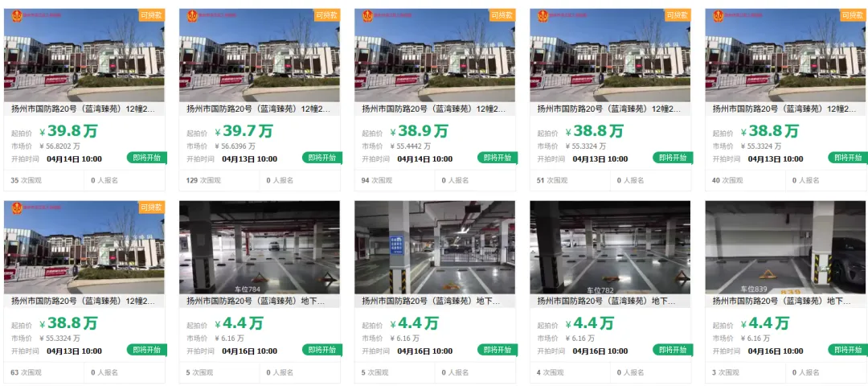Open parking garage photo with blue sign
Viewport: 868px width, 386px height.
click(x=435, y=247)
